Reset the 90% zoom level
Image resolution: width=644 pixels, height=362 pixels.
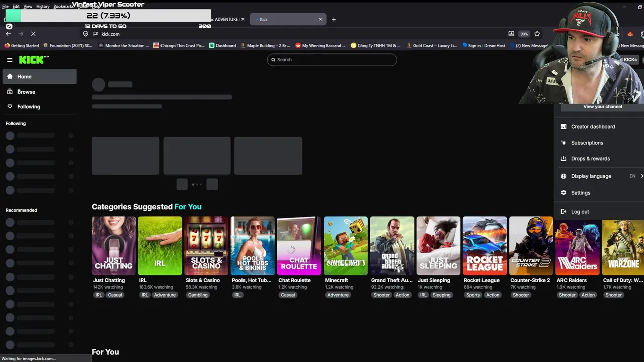click(x=524, y=34)
